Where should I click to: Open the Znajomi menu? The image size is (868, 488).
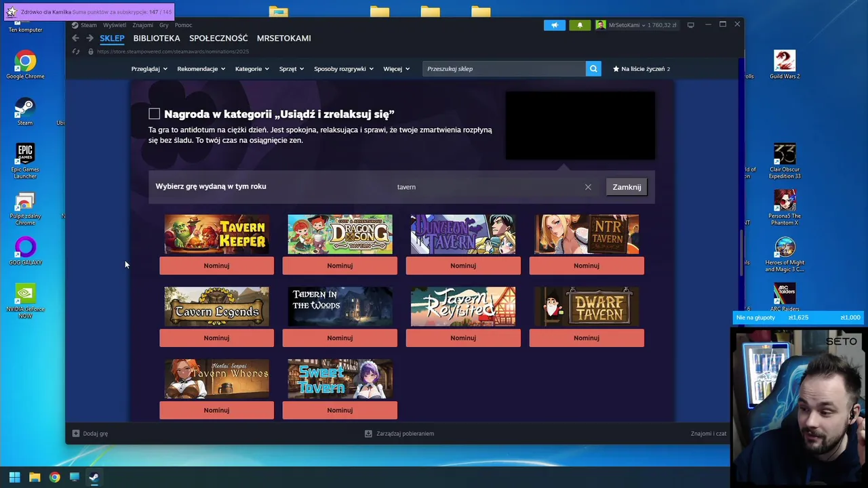coord(142,25)
